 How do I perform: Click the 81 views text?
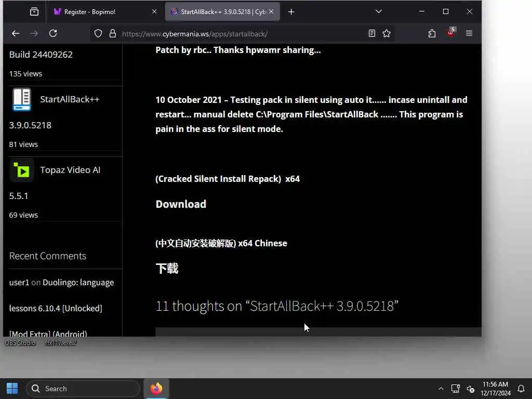point(23,144)
